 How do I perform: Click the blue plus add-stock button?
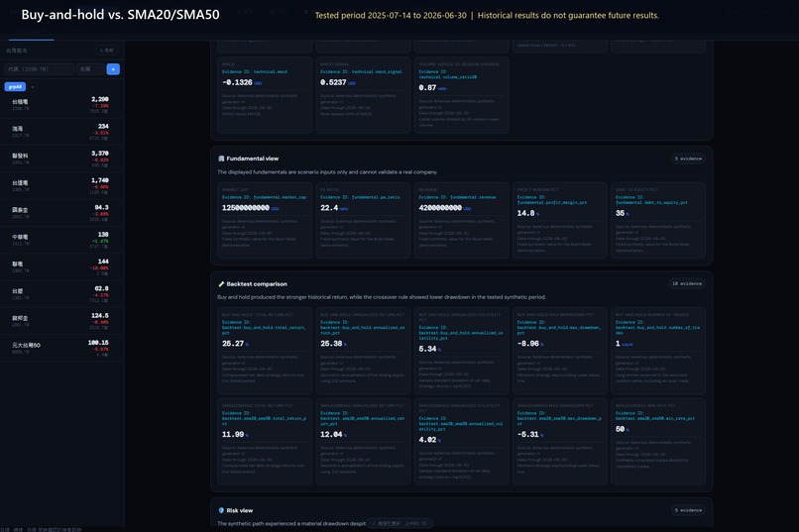pyautogui.click(x=113, y=68)
